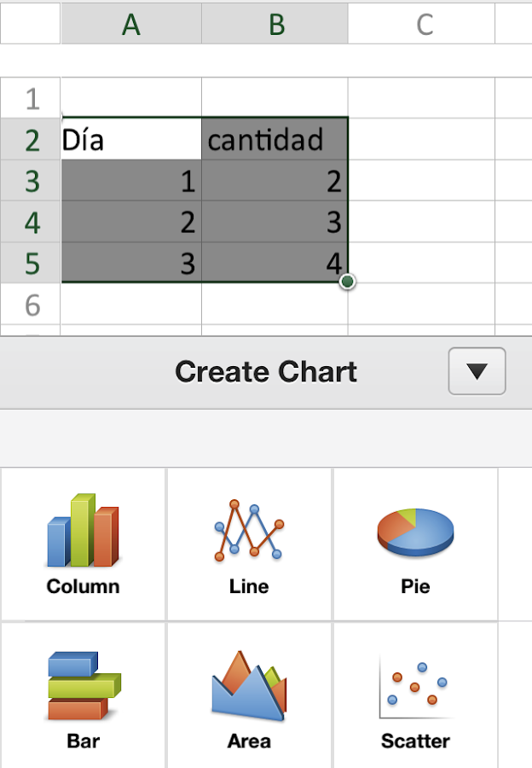The width and height of the screenshot is (532, 768).
Task: Pick the Pie chart icon
Action: pyautogui.click(x=415, y=544)
